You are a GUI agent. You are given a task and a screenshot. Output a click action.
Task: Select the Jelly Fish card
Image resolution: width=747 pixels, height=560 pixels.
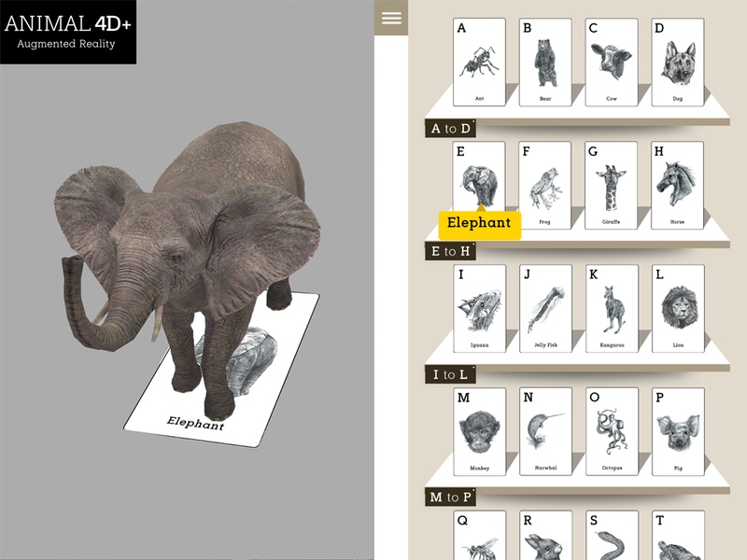pyautogui.click(x=545, y=309)
